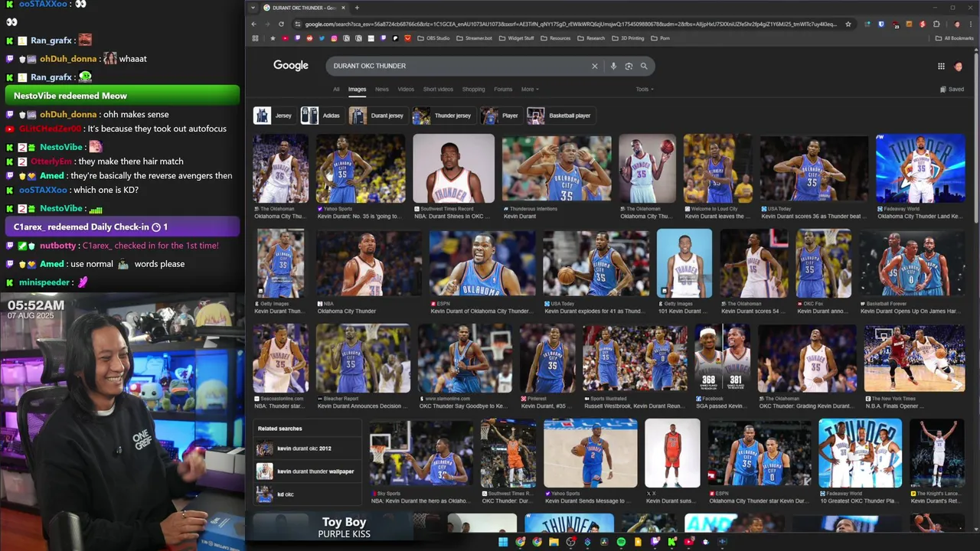Filter images by the Player chip
This screenshot has height=551, width=980.
click(x=500, y=116)
